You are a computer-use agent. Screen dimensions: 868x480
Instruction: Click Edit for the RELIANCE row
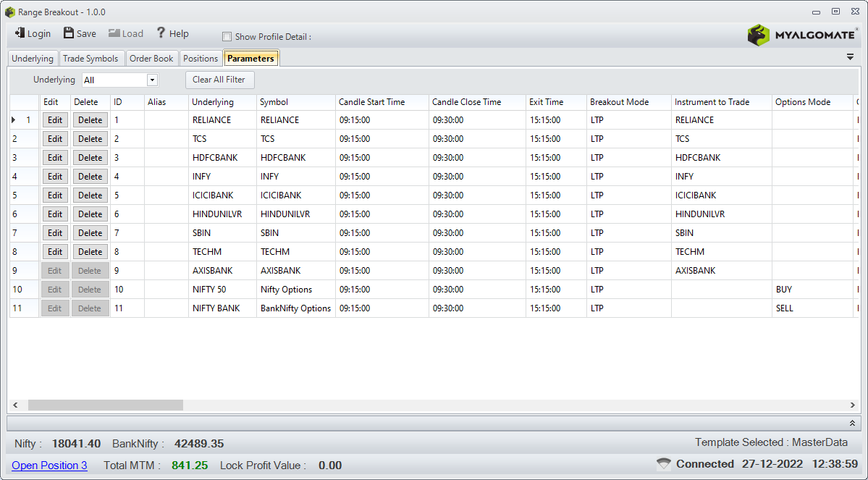coord(55,120)
